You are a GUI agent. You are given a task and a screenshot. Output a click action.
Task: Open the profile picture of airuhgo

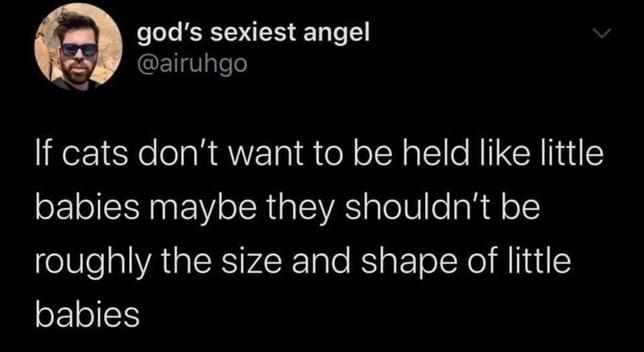[78, 48]
